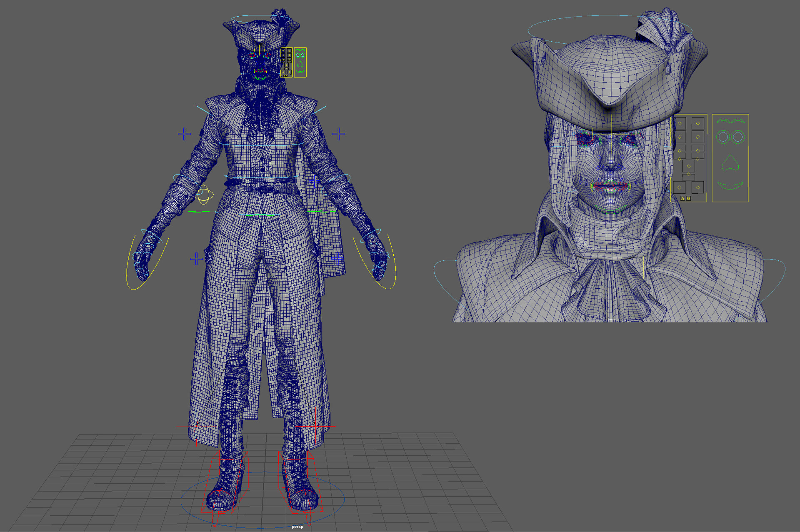Toggle the top-left diamond control in the picker panel

click(x=680, y=123)
